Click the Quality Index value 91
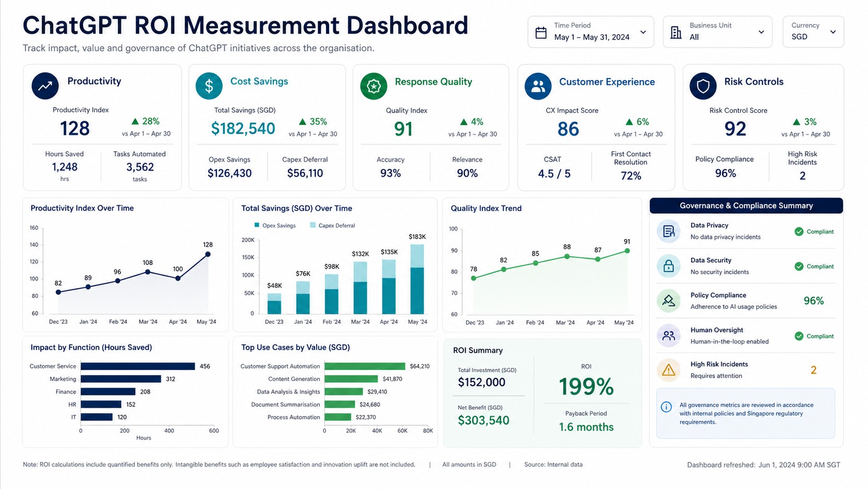Screen dimensions: 868x489 403,129
